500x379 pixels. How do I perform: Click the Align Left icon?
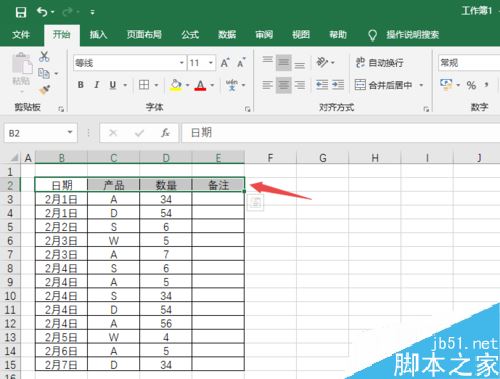click(x=267, y=85)
